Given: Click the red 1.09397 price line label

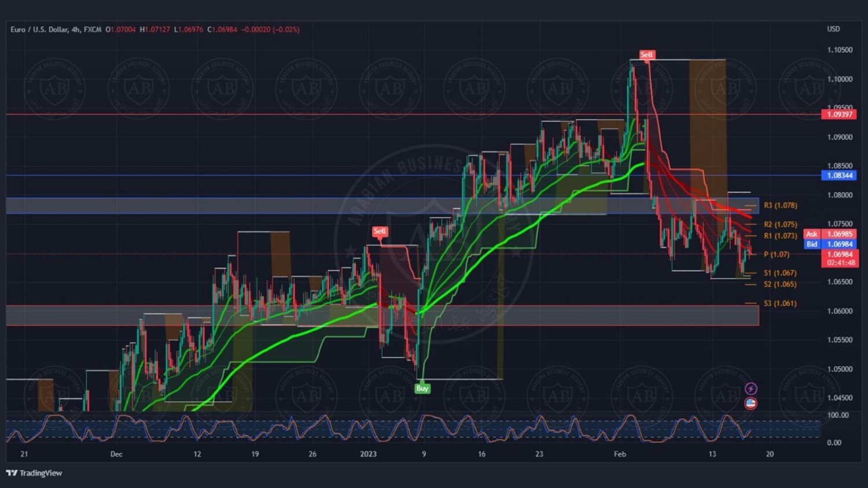Looking at the screenshot, I should [x=839, y=114].
